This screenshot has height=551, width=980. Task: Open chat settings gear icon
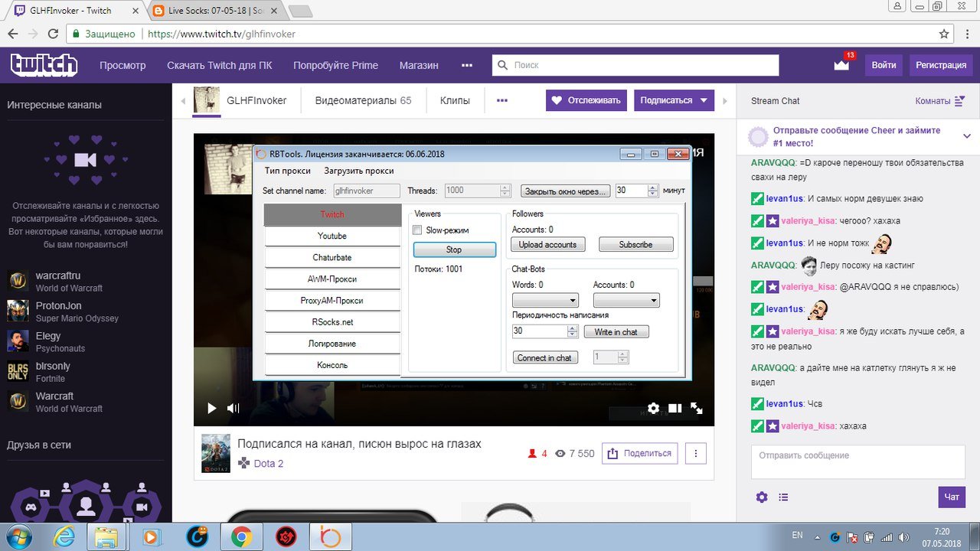coord(761,497)
